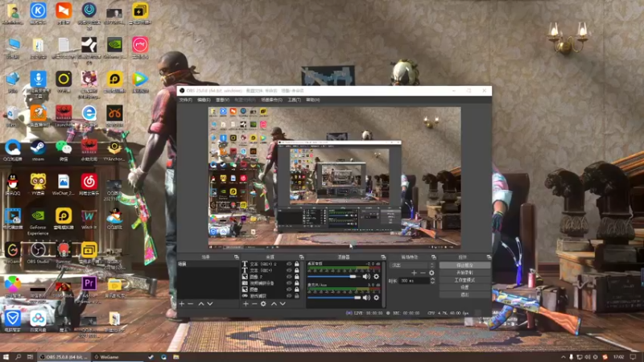Click the 开始录制 start recording button

click(x=465, y=273)
